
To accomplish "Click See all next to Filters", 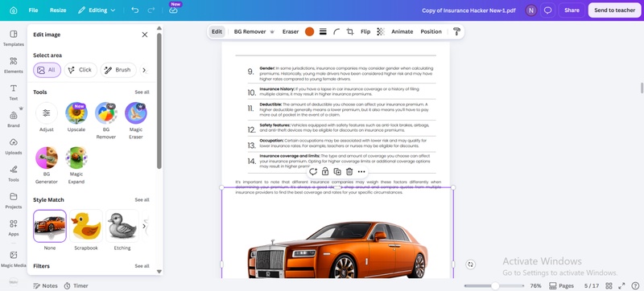I will click(x=142, y=266).
